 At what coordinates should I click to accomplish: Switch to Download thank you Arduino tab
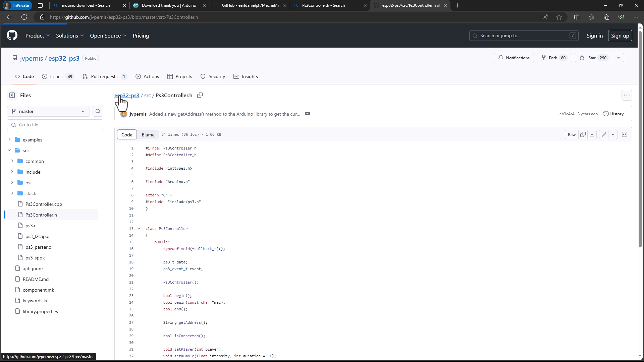[x=169, y=5]
